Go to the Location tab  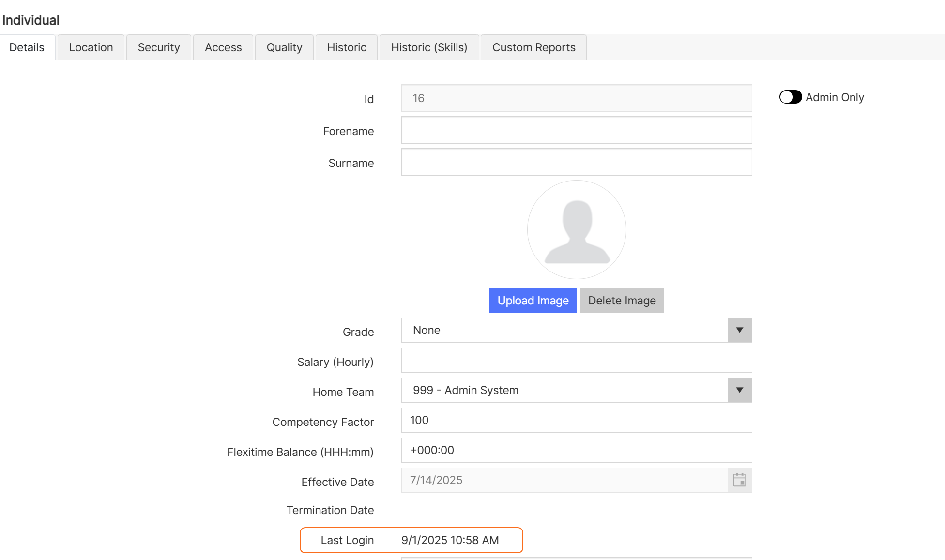(x=91, y=47)
